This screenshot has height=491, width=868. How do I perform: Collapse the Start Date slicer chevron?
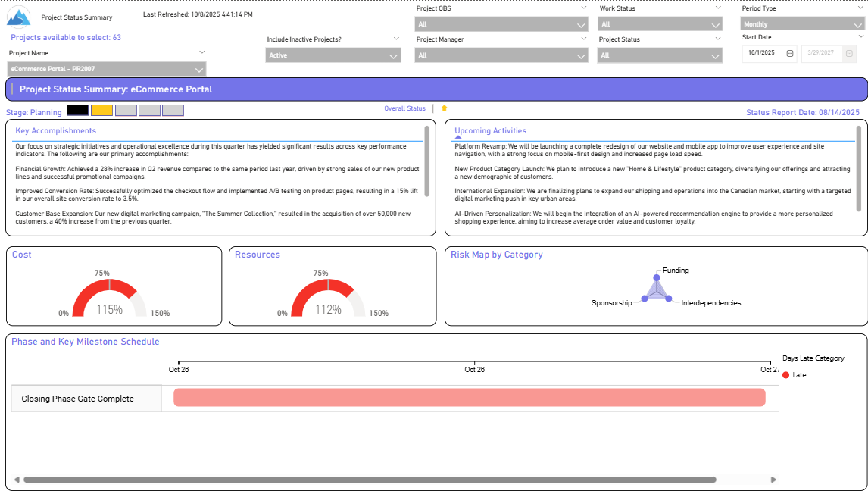click(x=860, y=36)
